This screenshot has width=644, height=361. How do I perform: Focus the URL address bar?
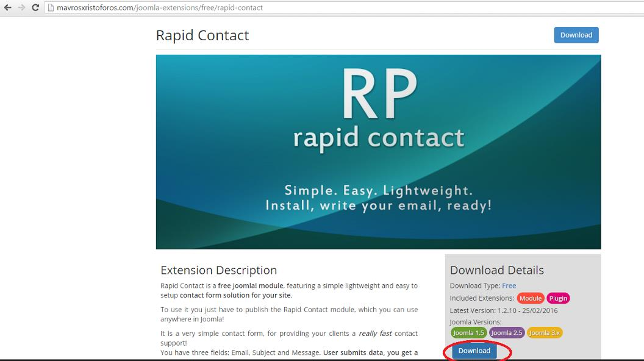(345, 7)
